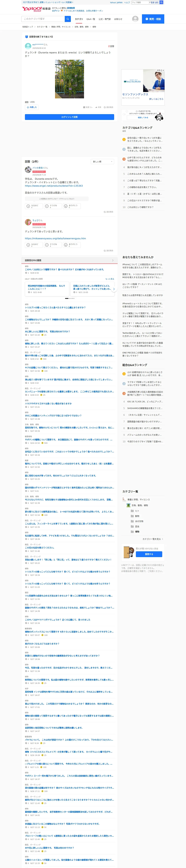Screen dimensions: 186x868
Task: Click そうだね reaction on パリの青空♪ answer
Action: pyautogui.click(x=53, y=206)
